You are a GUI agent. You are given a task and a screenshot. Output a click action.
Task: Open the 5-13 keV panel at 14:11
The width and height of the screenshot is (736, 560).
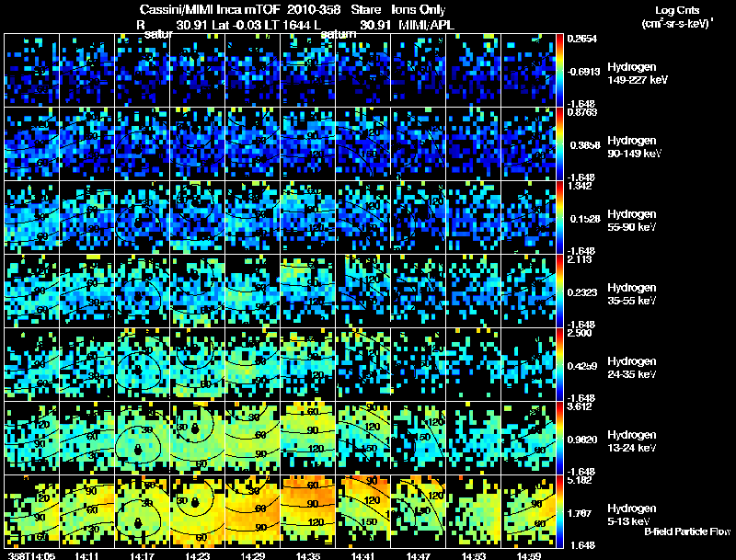coord(86,511)
